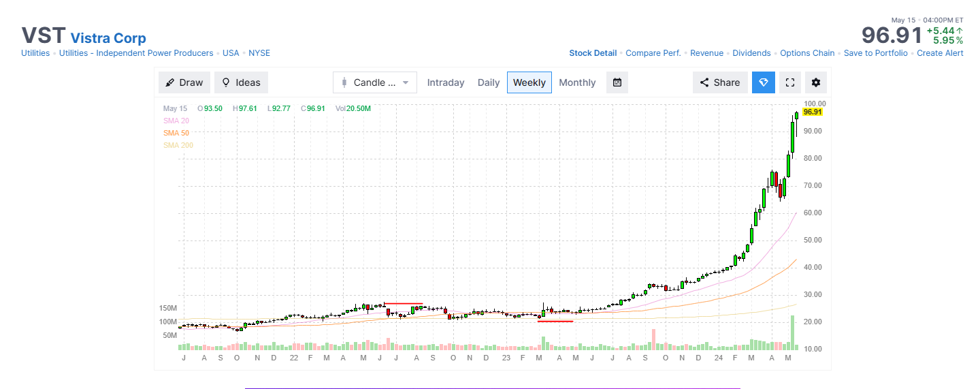This screenshot has width=980, height=389.
Task: Open the Draw tool pencil button
Action: 184,82
